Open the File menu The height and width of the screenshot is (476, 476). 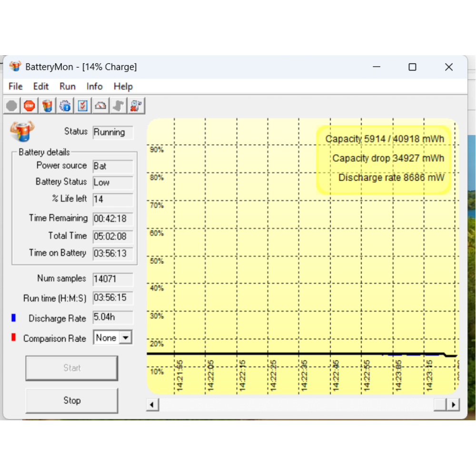(x=16, y=86)
